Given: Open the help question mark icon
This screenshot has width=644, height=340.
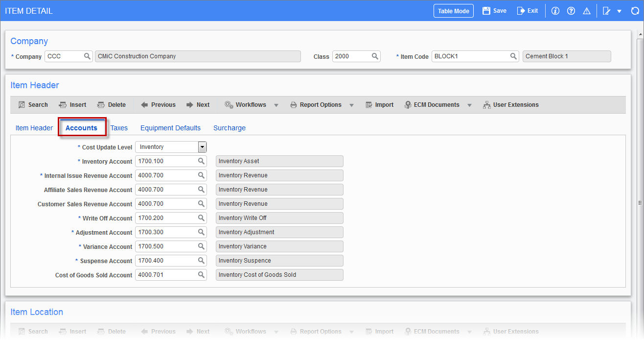Looking at the screenshot, I should [571, 11].
